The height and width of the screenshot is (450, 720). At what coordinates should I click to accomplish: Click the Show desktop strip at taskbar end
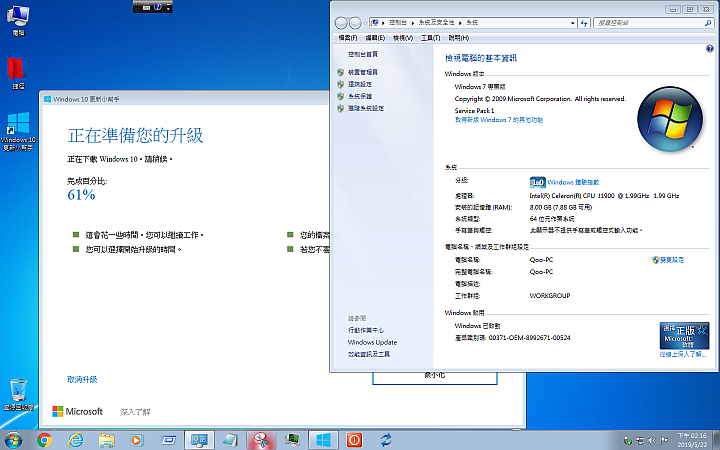[x=717, y=440]
